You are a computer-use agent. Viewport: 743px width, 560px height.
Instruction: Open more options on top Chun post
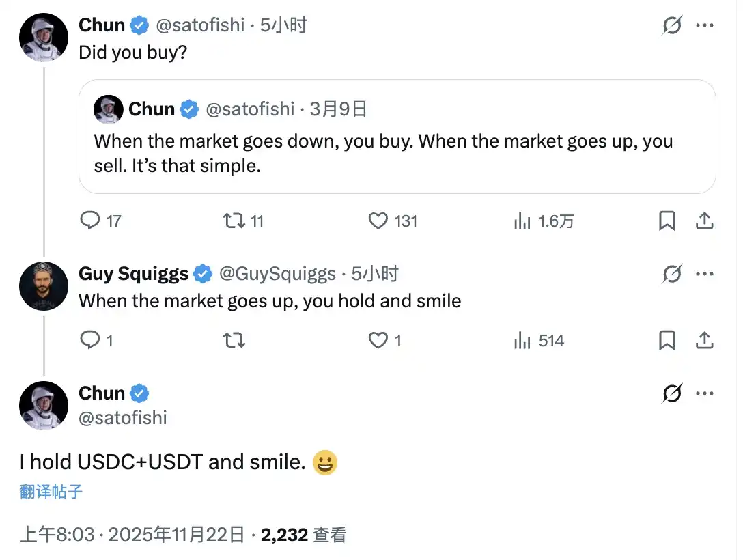click(704, 26)
